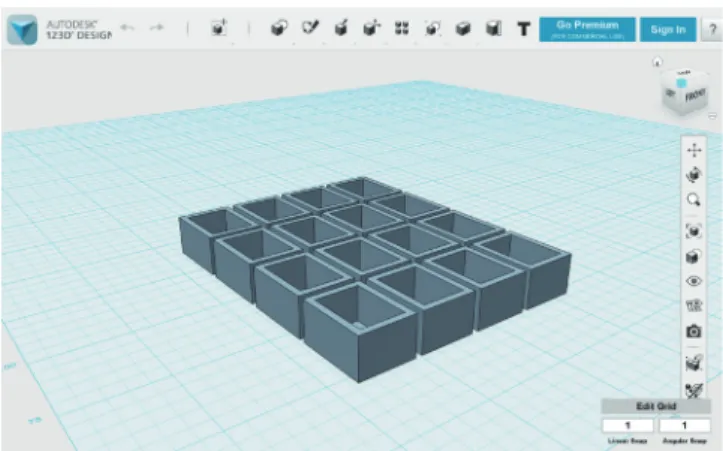Toggle visibility with the eye icon
Screen dimensions: 723x451
pos(693,281)
